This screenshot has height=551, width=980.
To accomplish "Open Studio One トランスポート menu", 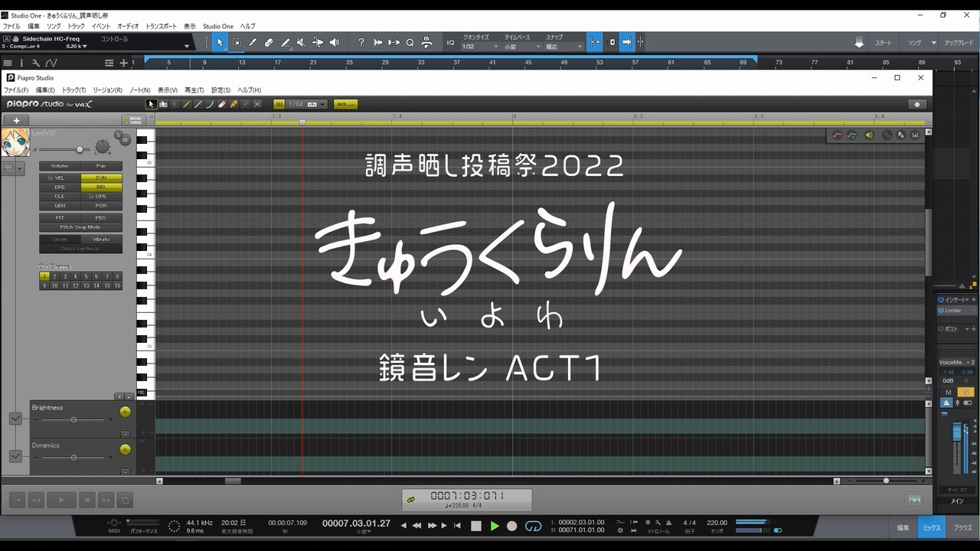I will [161, 26].
